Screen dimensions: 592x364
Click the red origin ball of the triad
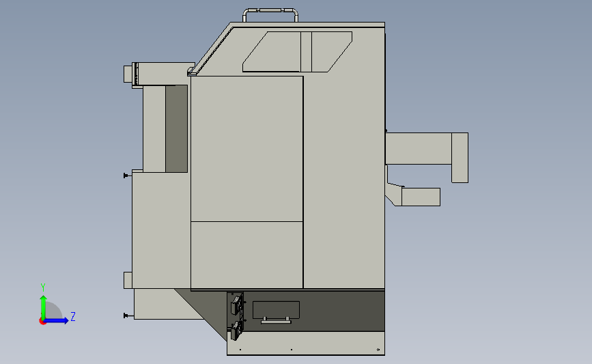click(x=42, y=322)
